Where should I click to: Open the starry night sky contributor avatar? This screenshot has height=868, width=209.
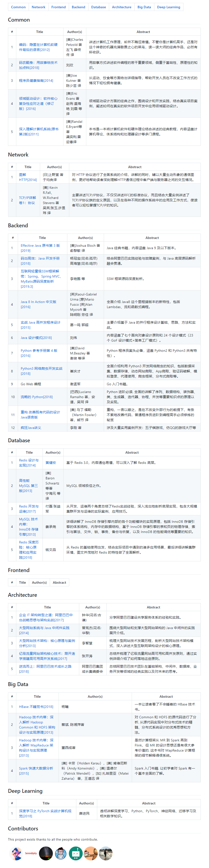pos(46,853)
